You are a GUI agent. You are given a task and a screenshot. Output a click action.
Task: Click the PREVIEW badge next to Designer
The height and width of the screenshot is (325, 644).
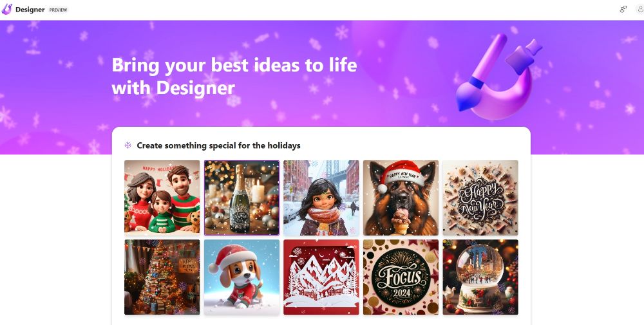coord(58,10)
